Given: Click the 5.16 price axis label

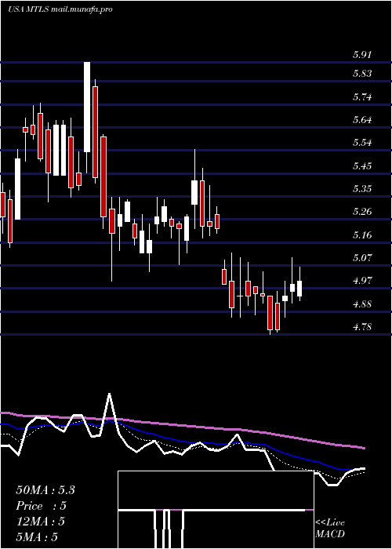Looking at the screenshot, I should point(362,235).
